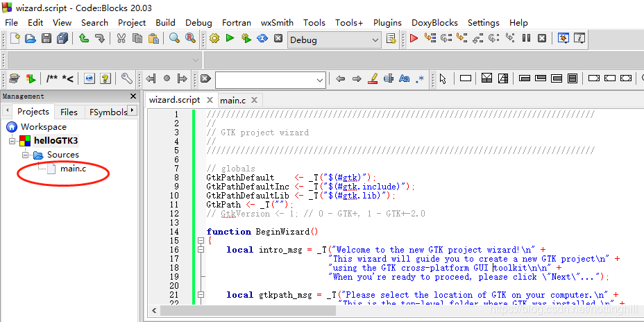
Task: Click the Save all files icon
Action: pos(62,39)
